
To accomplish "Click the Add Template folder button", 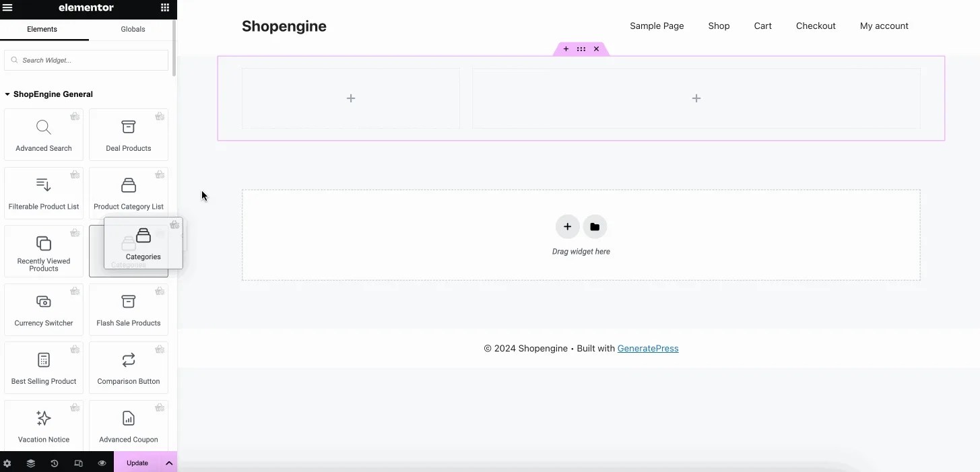I will tap(595, 227).
